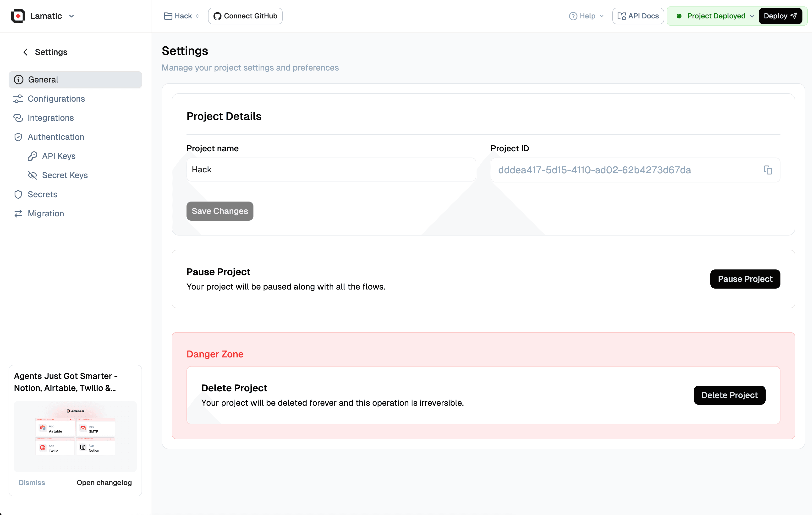Click the Project name input field
This screenshot has width=812, height=515.
point(331,170)
